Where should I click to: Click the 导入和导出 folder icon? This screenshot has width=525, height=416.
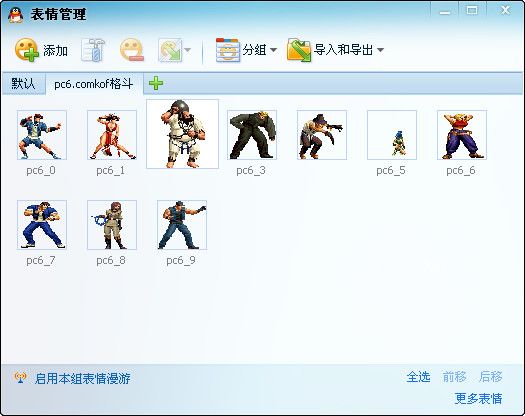coord(299,50)
